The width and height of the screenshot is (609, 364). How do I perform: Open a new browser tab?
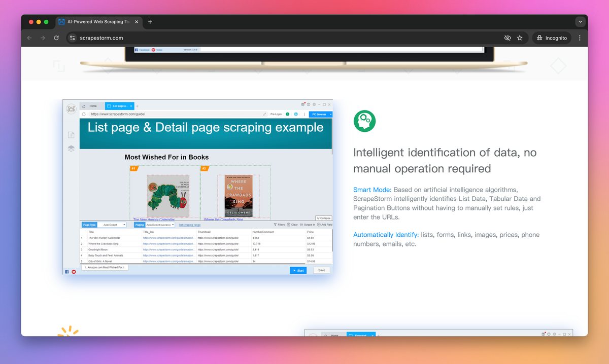(x=150, y=22)
